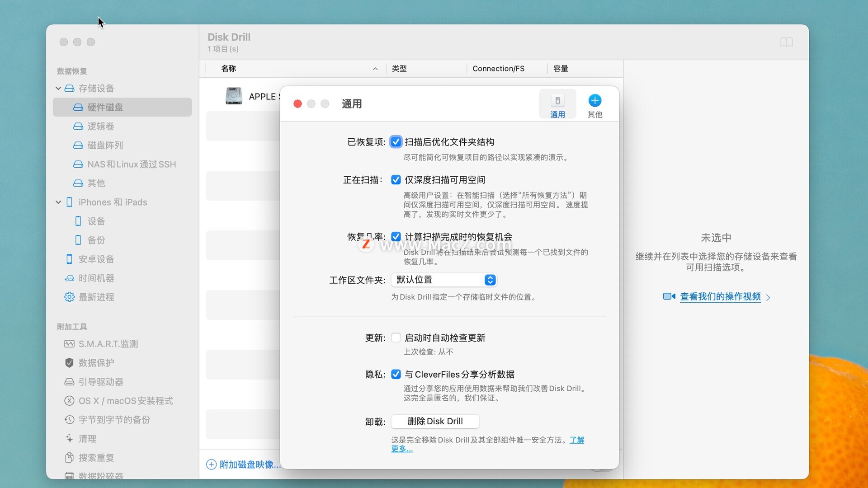This screenshot has width=868, height=488.
Task: Select the APPLE disk row
Action: [243, 96]
